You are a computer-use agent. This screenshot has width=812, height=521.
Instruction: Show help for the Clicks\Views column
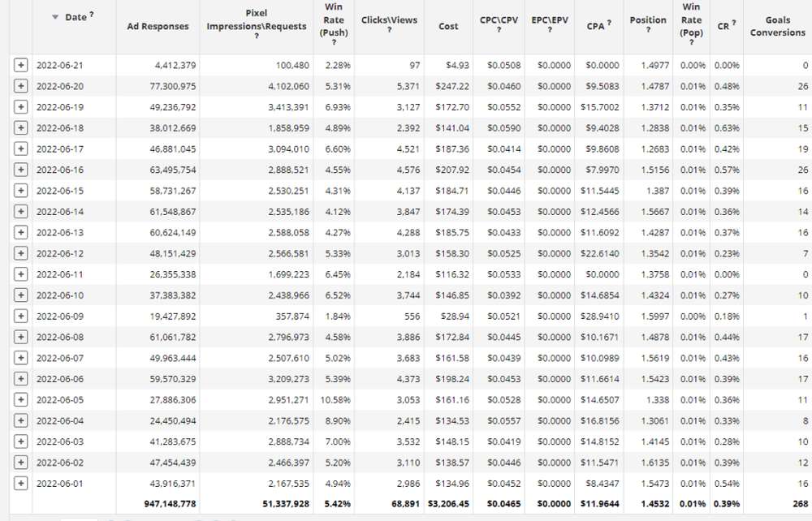(x=389, y=30)
